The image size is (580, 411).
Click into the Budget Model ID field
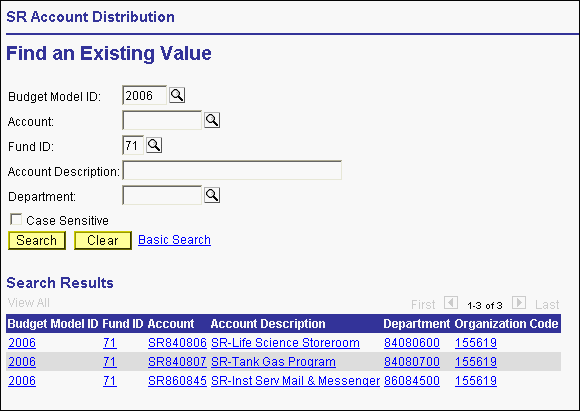point(144,95)
